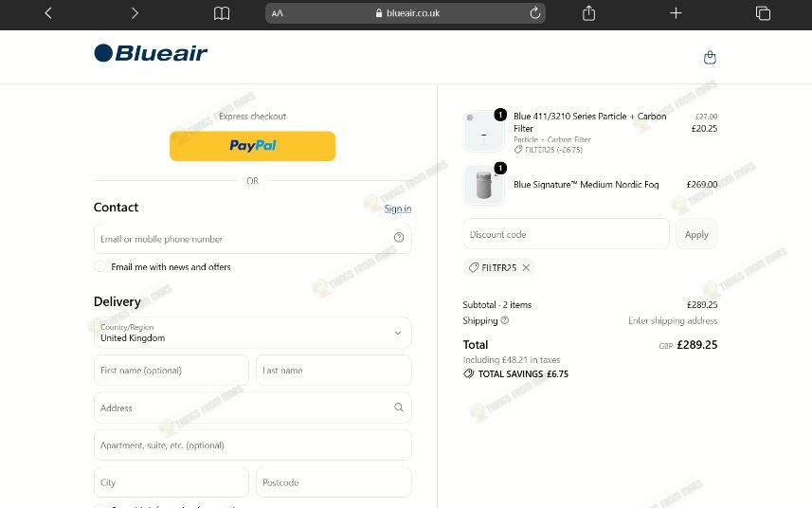Click the Sign in link
The image size is (812, 508).
tap(398, 209)
